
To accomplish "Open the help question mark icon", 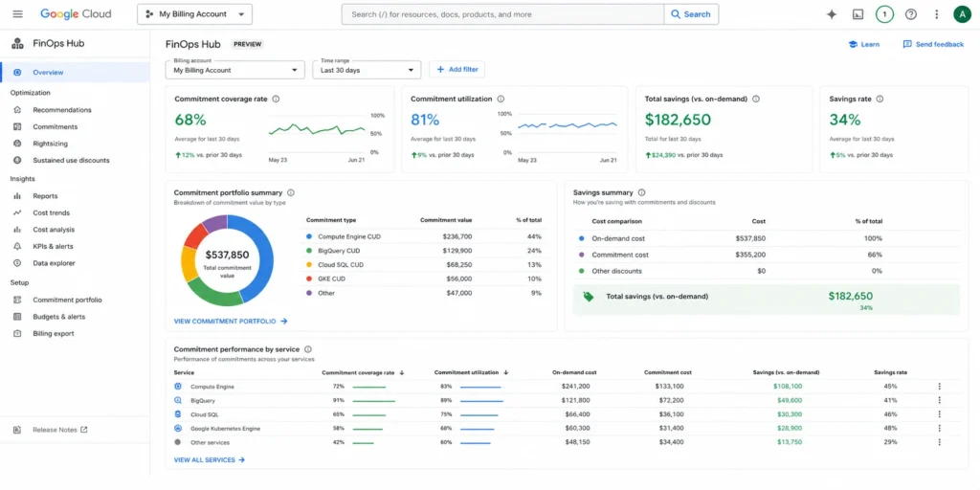I will [x=911, y=14].
